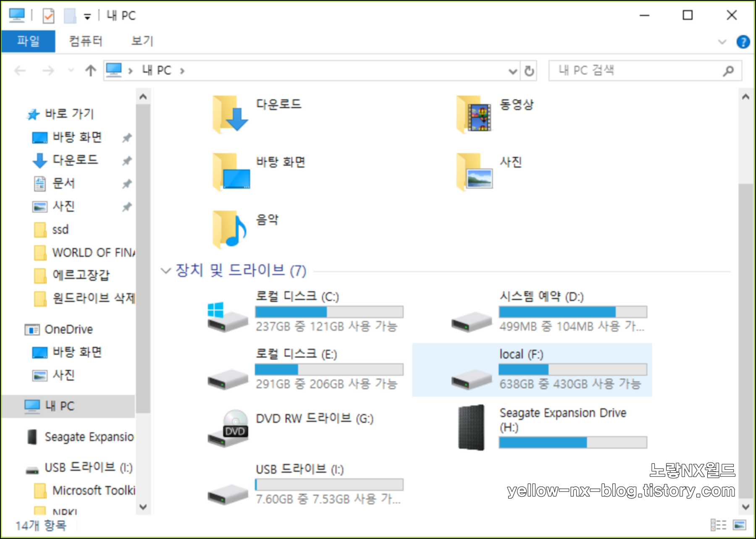The height and width of the screenshot is (539, 756).
Task: Open the 동영상 folder icon
Action: coord(474,114)
